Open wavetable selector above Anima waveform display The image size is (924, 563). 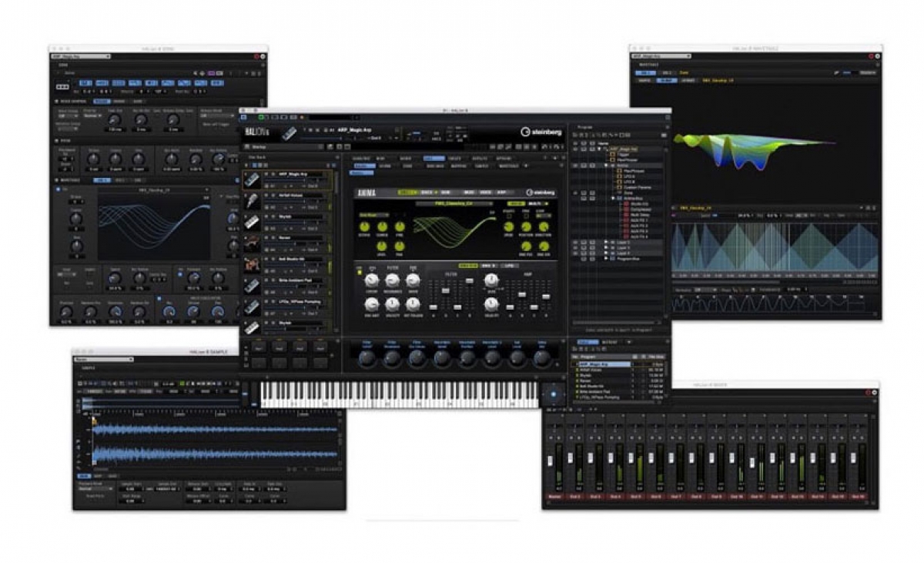[454, 204]
